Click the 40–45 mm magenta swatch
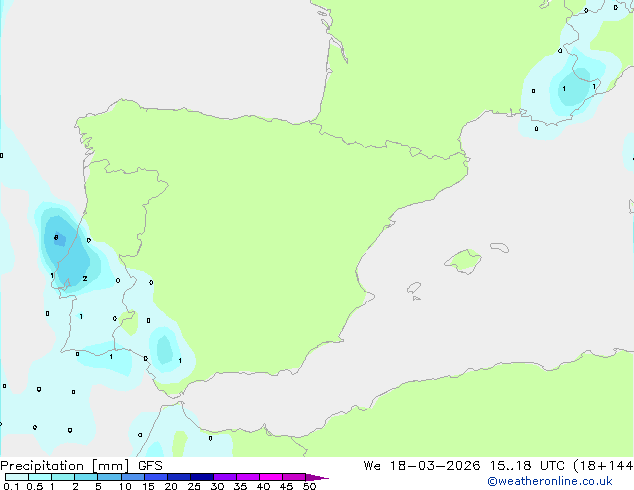634x490 pixels. (x=271, y=477)
